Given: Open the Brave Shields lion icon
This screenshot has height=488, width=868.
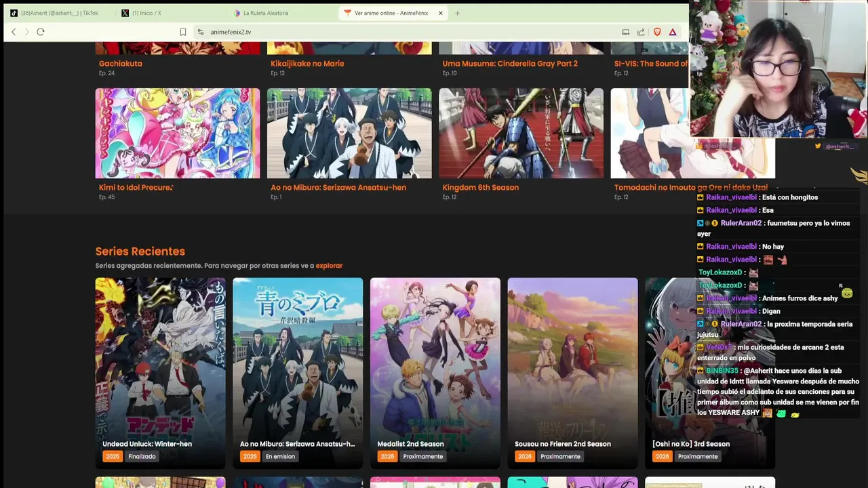Looking at the screenshot, I should coord(657,32).
